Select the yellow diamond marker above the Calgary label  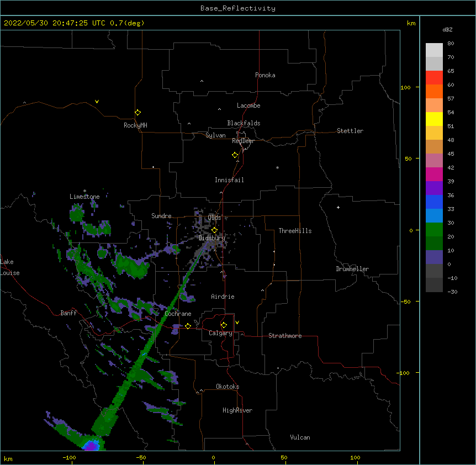tap(224, 325)
